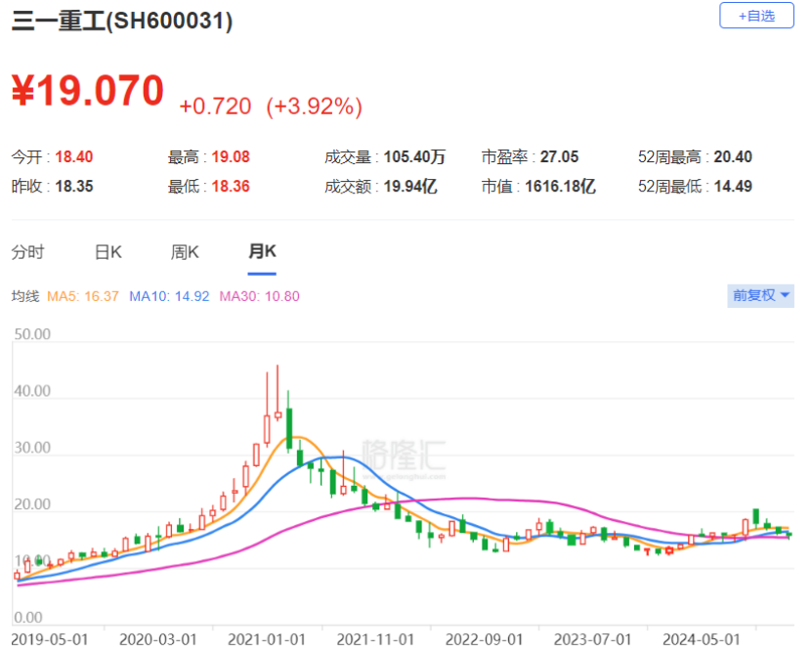
Task: Open the 前复权 adjustment dropdown
Action: click(x=760, y=295)
